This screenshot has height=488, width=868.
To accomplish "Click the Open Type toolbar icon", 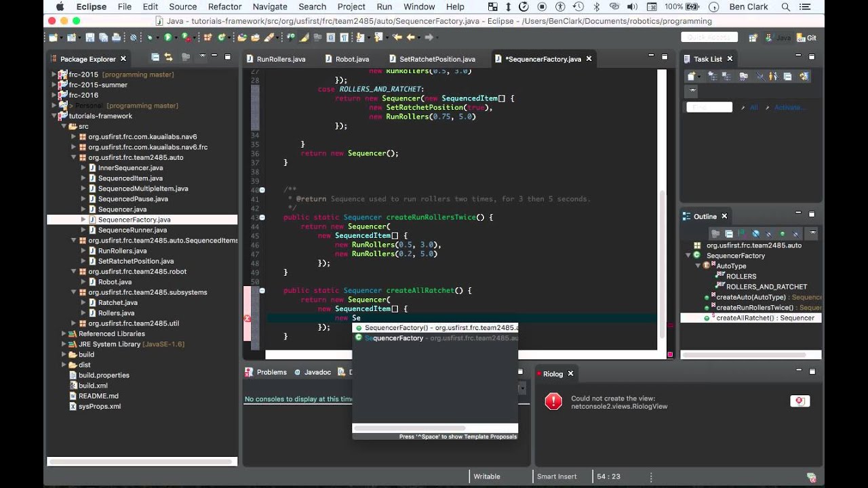I will 242,37.
